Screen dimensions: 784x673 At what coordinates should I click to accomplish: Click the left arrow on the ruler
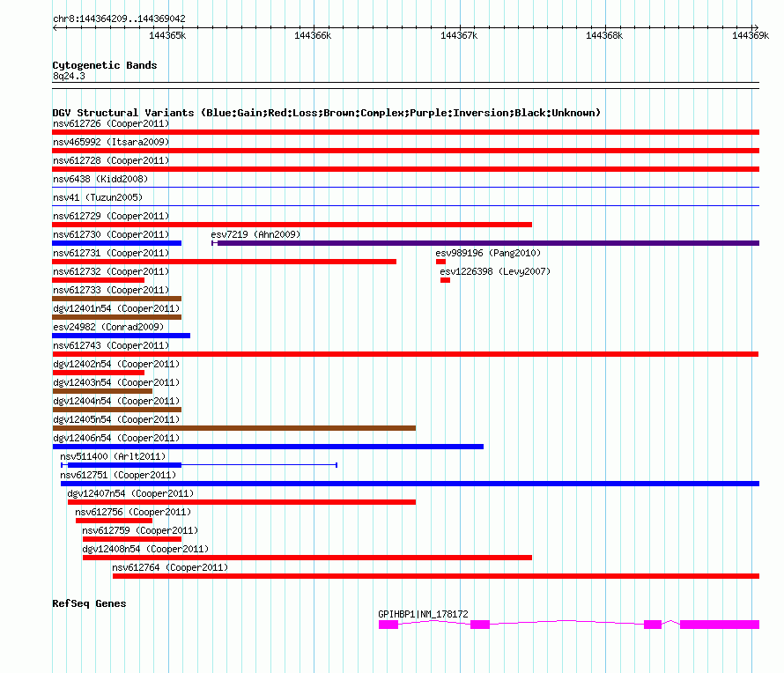click(55, 27)
